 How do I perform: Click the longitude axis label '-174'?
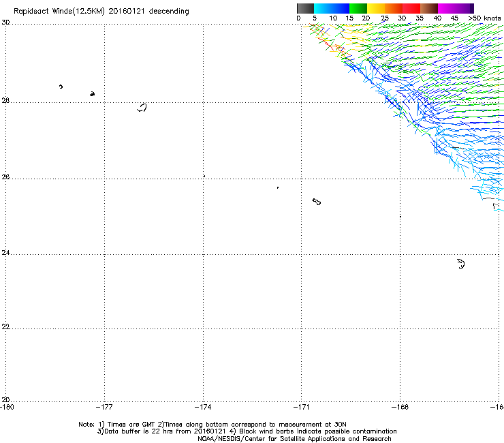(203, 407)
